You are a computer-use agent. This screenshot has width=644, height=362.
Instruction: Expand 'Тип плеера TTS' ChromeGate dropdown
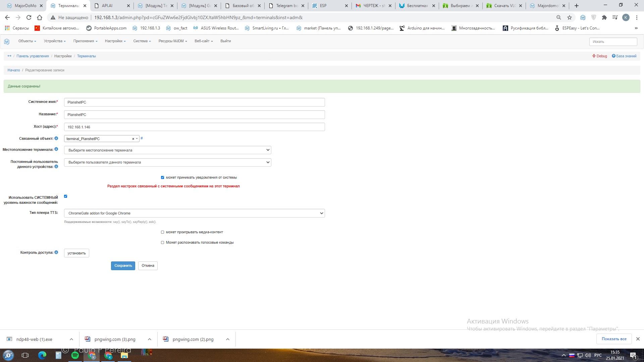tap(194, 213)
